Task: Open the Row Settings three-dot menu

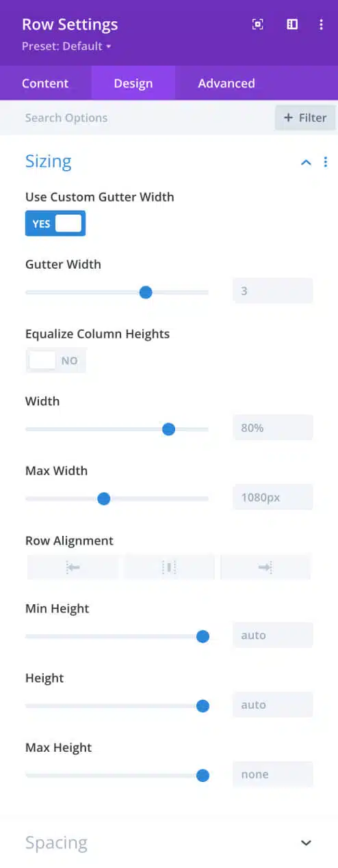Action: click(x=321, y=25)
